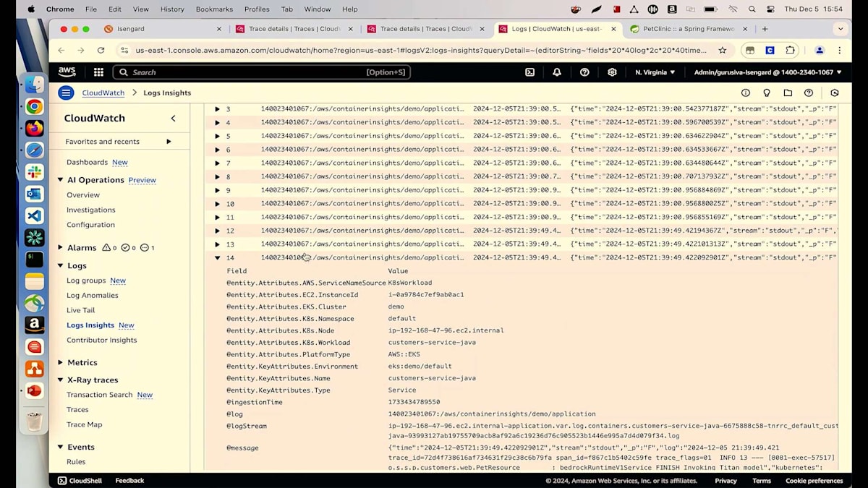
Task: Open Outlook from the dock
Action: tap(34, 194)
